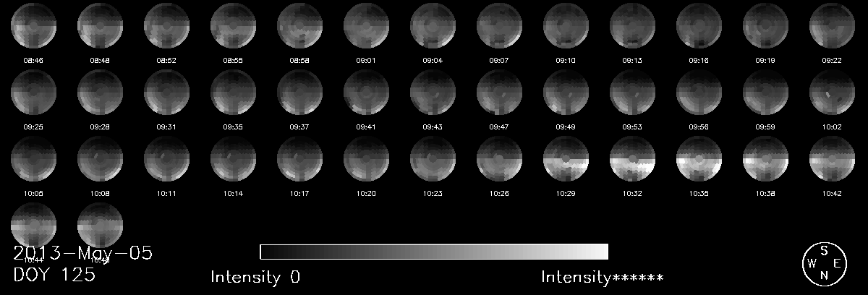Click the 09:47 image disc

(x=500, y=93)
